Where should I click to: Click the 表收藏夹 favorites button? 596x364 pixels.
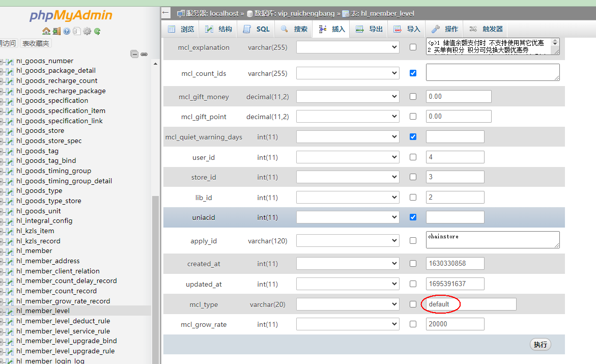[x=36, y=43]
